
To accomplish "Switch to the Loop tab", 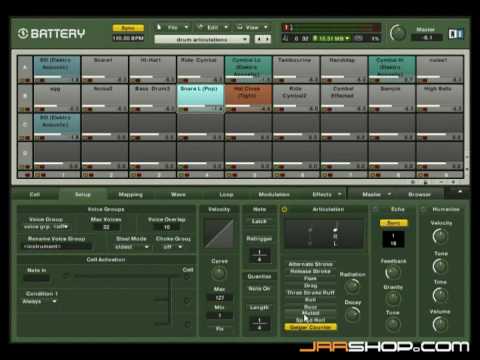I will tap(226, 195).
